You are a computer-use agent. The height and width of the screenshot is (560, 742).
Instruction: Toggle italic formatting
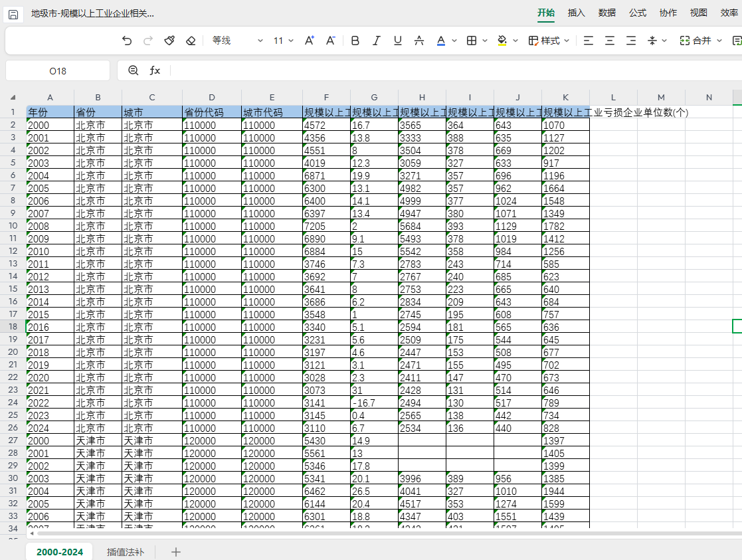[377, 41]
